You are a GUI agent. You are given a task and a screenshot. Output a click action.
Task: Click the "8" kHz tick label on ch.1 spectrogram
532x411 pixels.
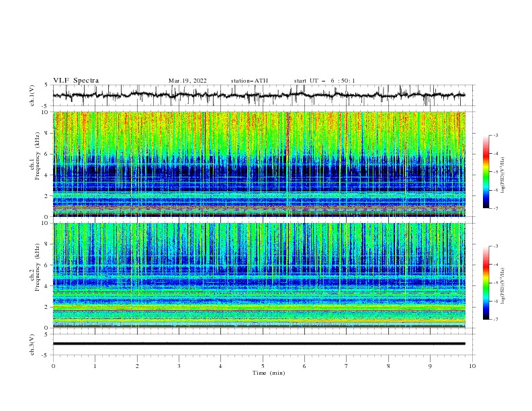click(x=47, y=133)
